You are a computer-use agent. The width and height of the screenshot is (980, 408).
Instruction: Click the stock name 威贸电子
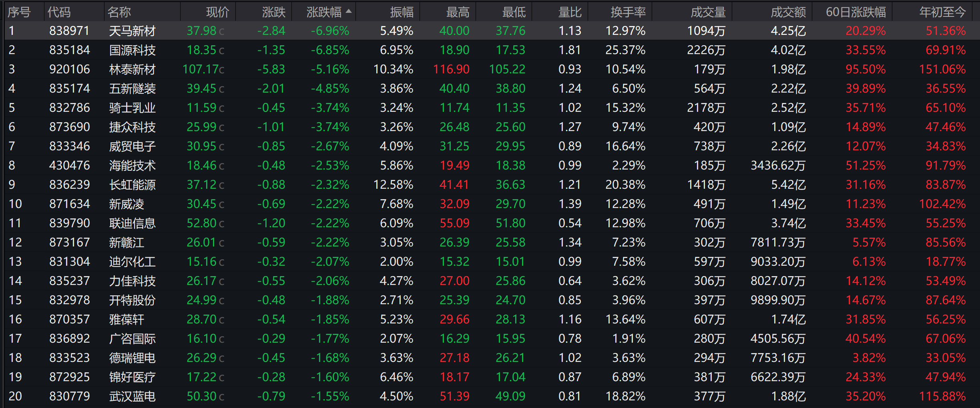coord(132,146)
